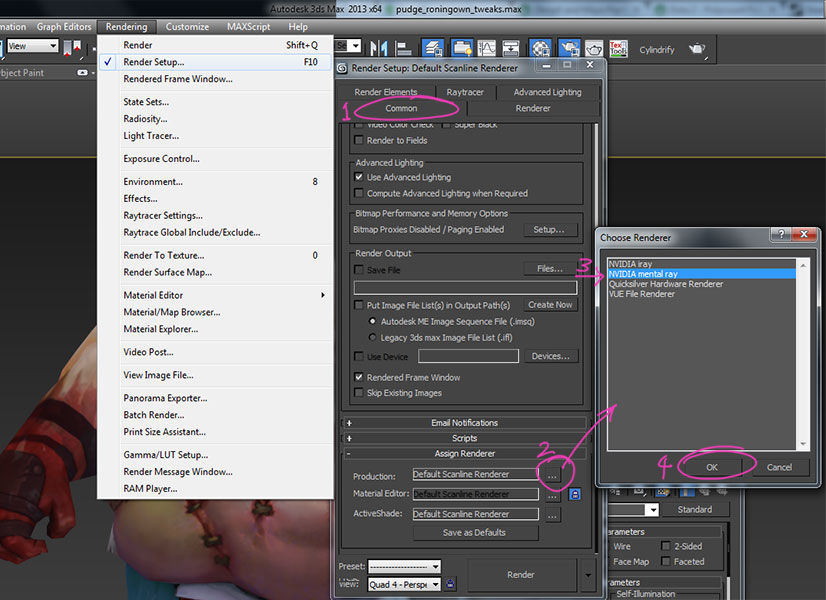Click the Production renderer ... button

point(552,476)
